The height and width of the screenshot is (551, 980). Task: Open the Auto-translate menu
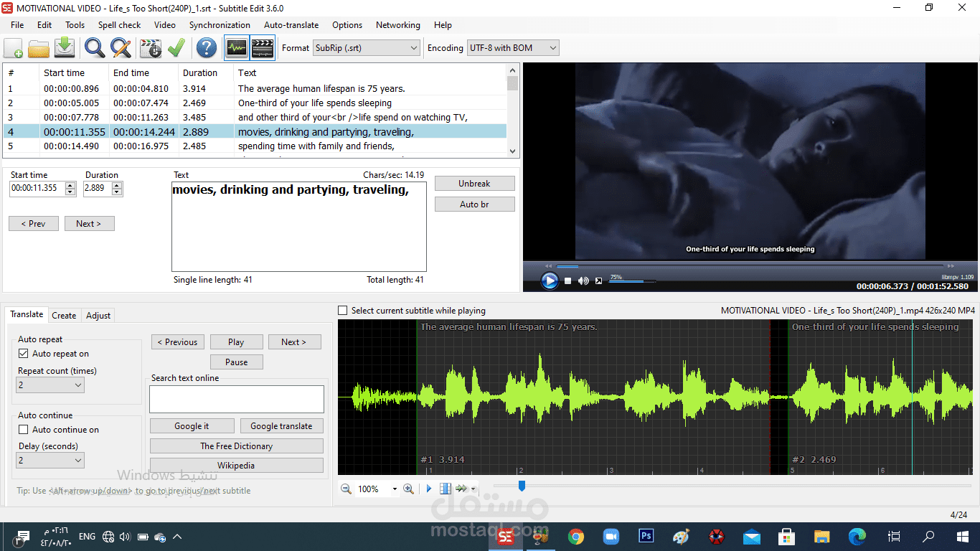[x=291, y=25]
